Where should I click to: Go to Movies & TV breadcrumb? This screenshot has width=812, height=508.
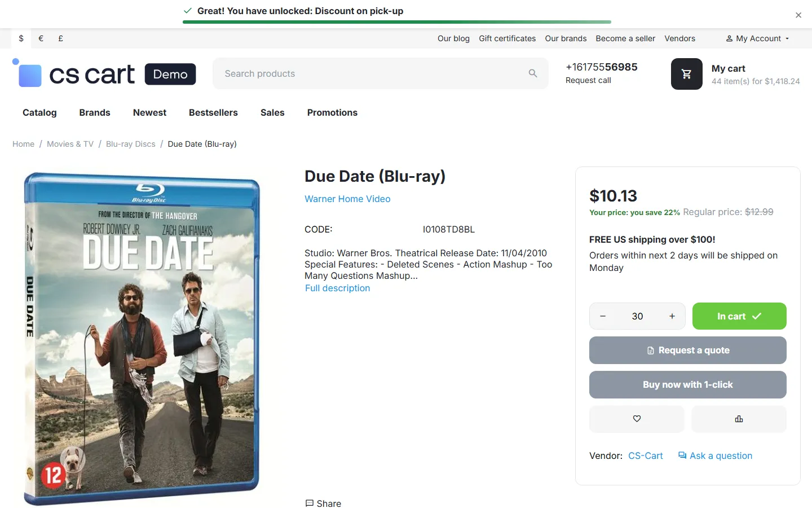70,144
